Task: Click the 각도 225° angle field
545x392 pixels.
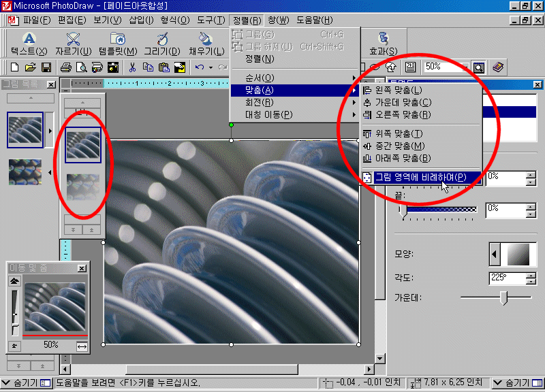Action: (x=508, y=278)
